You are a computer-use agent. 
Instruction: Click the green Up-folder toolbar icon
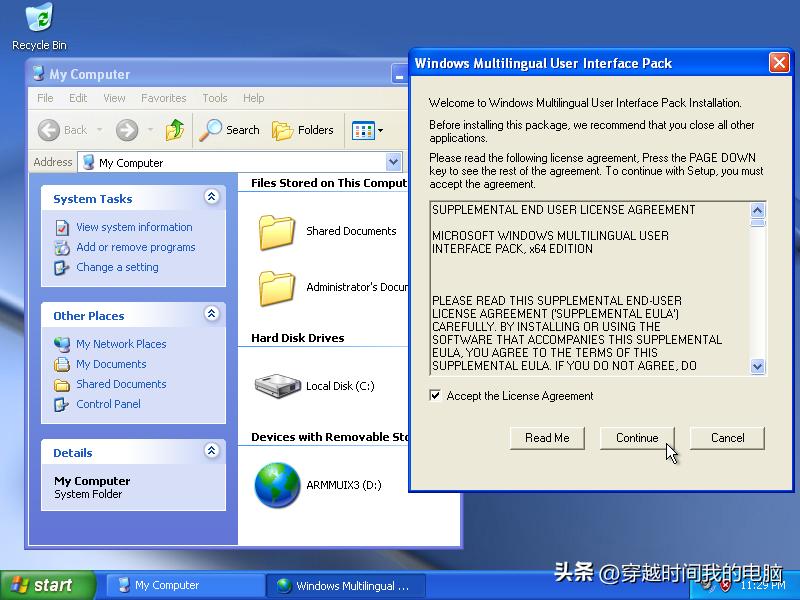pos(173,130)
